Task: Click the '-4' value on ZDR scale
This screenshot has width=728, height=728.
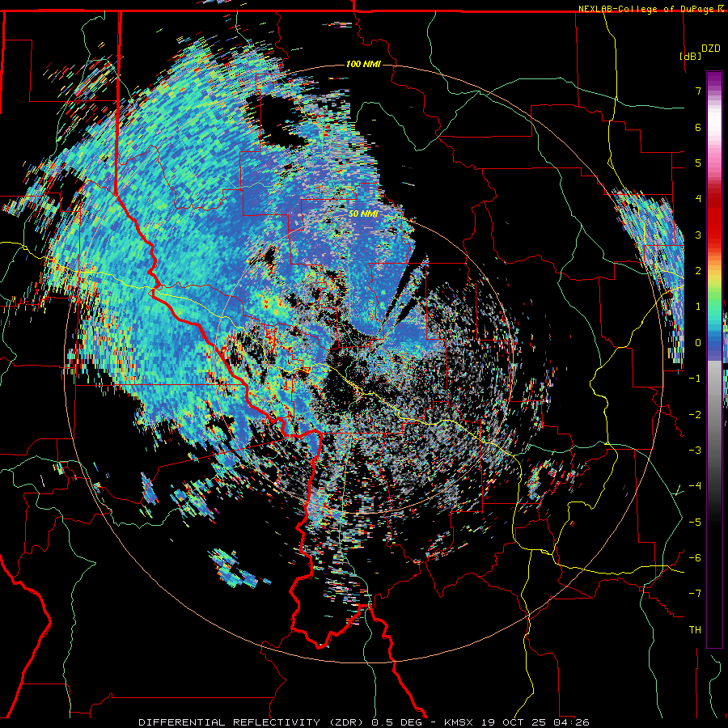Action: (695, 486)
